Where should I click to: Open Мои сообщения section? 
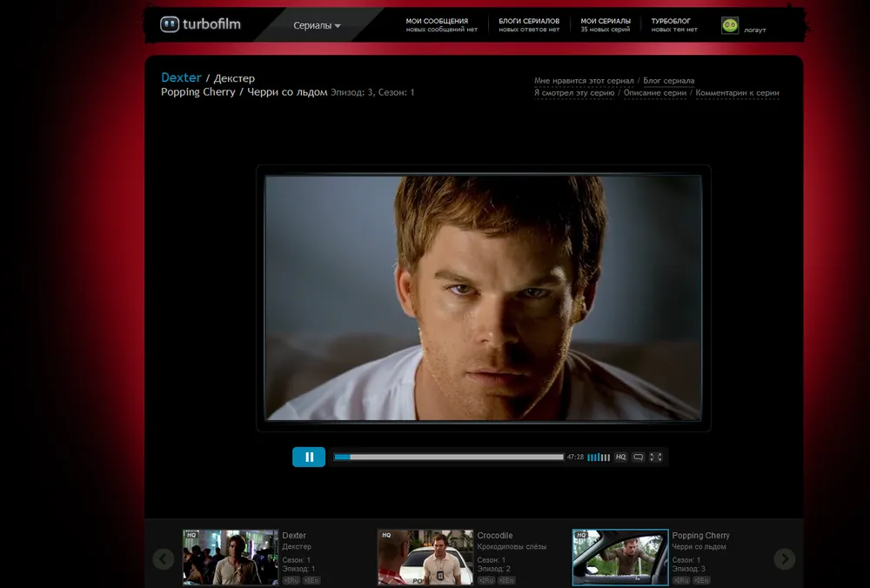[441, 24]
